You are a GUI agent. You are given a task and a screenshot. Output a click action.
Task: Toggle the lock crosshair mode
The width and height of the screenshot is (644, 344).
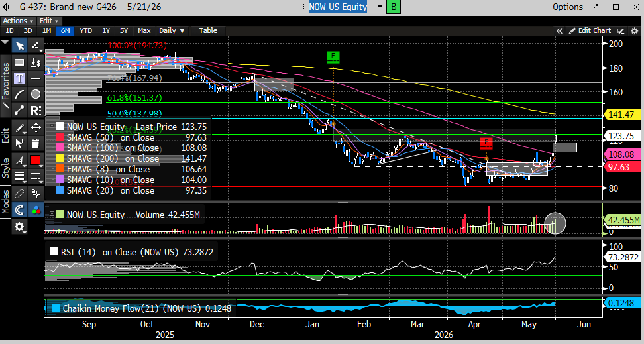[x=36, y=194]
